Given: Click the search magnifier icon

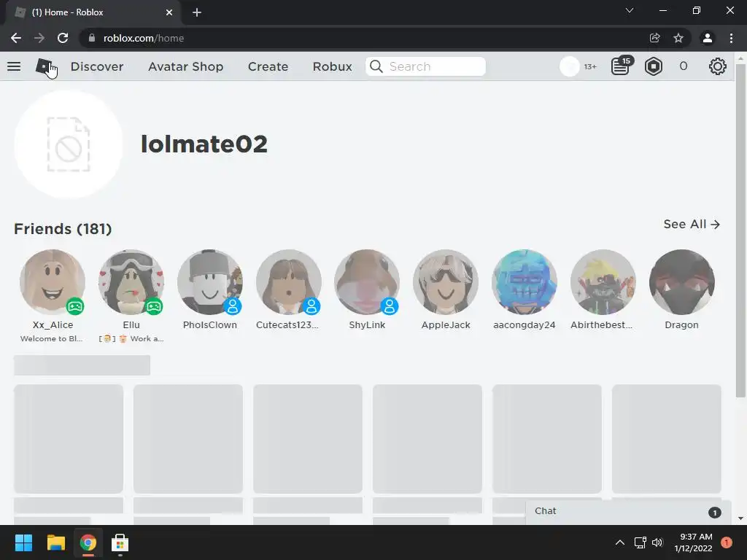Looking at the screenshot, I should tap(376, 66).
